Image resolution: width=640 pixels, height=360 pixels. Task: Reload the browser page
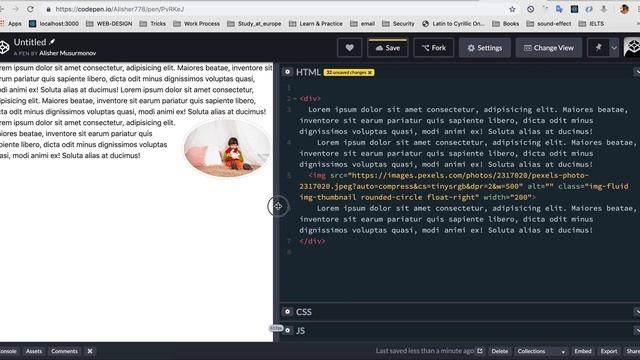coord(30,9)
